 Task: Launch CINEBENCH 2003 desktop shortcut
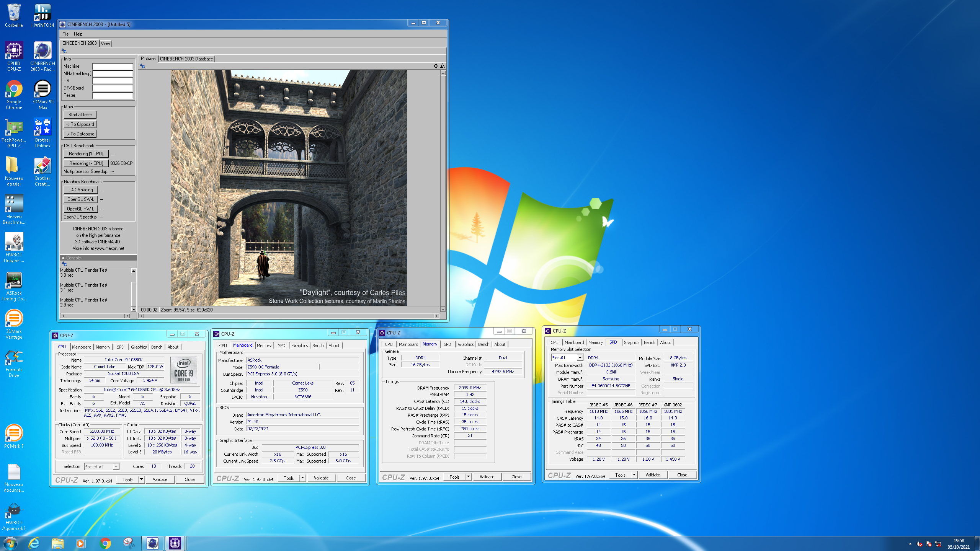click(x=42, y=56)
